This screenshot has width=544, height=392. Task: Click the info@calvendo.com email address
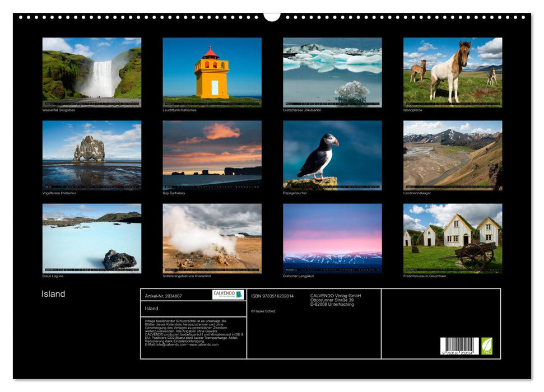[162, 344]
